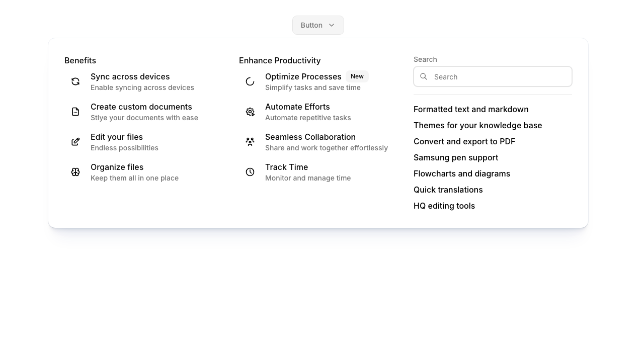This screenshot has height=362, width=644.
Task: Select the HQ editing tools link
Action: click(444, 206)
